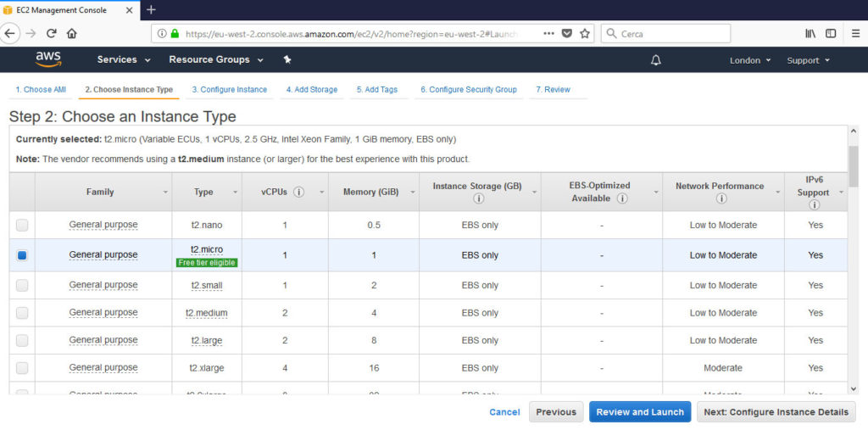
Task: Go to step 1. Choose AMI
Action: 41,90
